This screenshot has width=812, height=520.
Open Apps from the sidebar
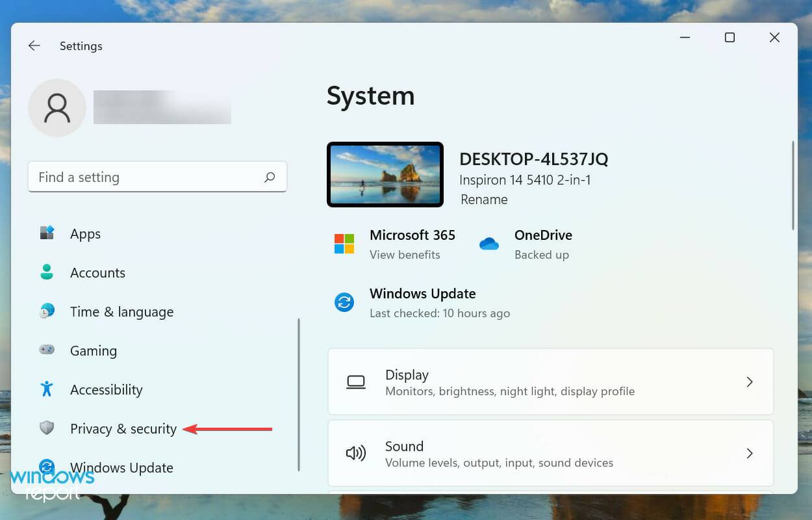pos(85,233)
